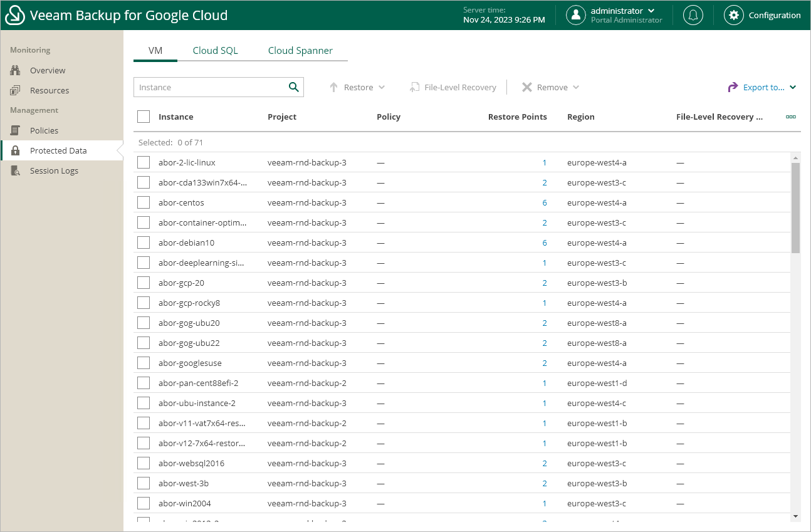Click the vertical scrollbar thumb

pyautogui.click(x=795, y=207)
